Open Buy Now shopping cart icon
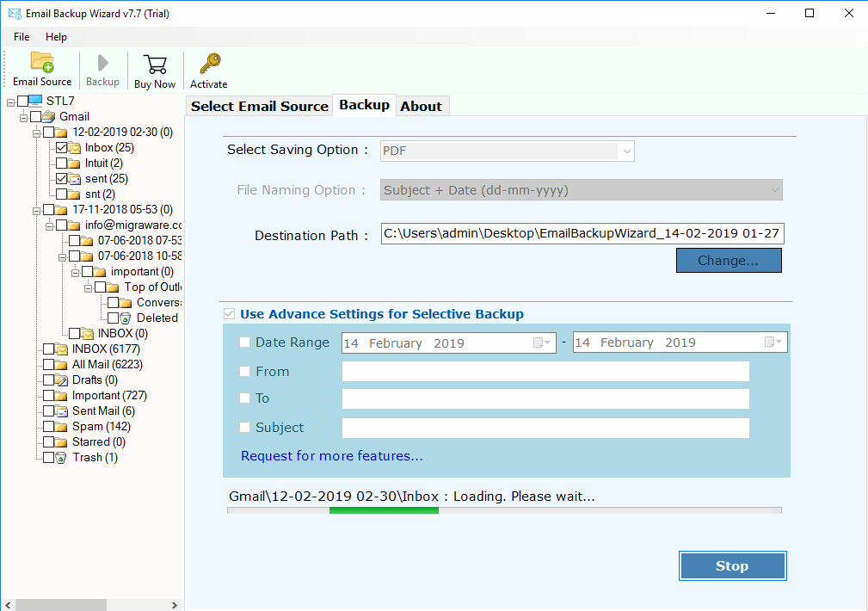Screen dimensions: 868x611 point(155,65)
